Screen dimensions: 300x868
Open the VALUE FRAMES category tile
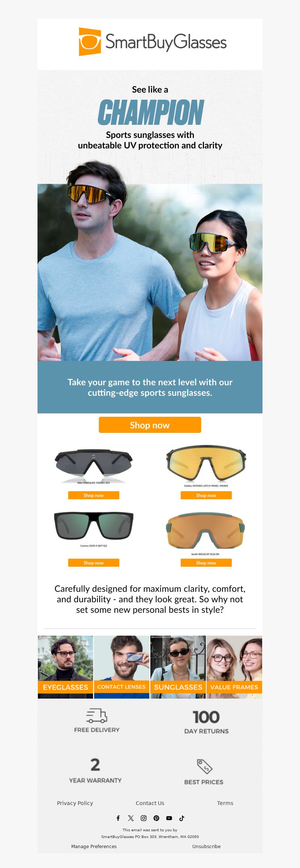click(234, 667)
